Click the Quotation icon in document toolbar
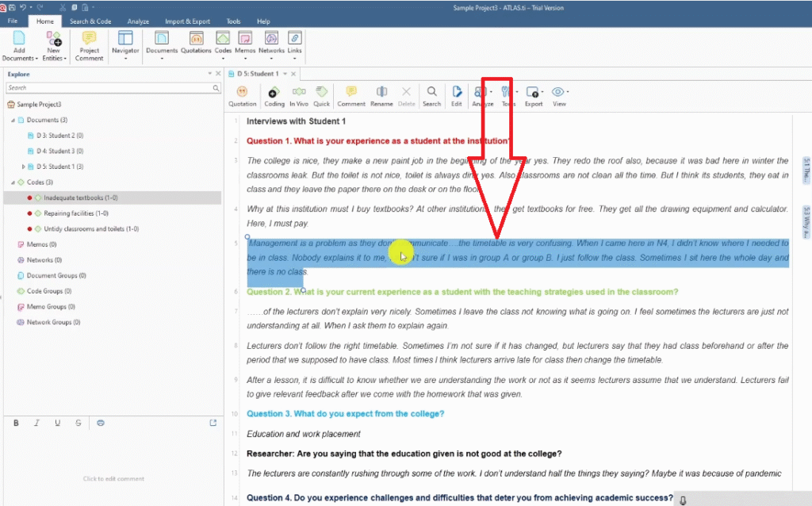 coord(242,95)
